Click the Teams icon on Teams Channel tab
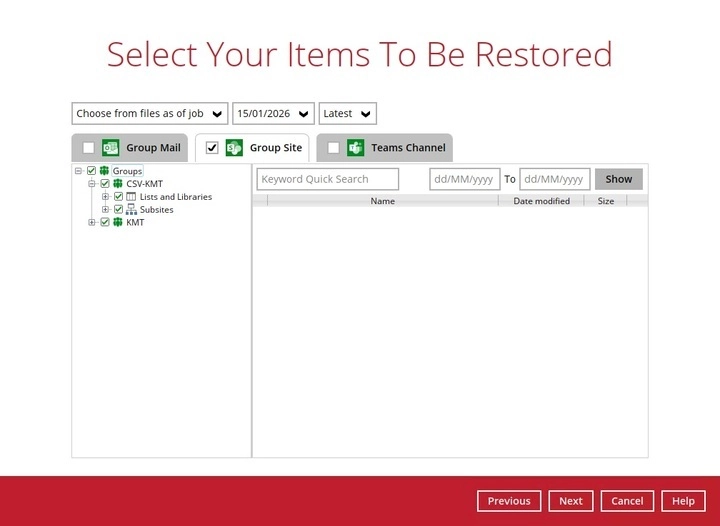 [355, 148]
